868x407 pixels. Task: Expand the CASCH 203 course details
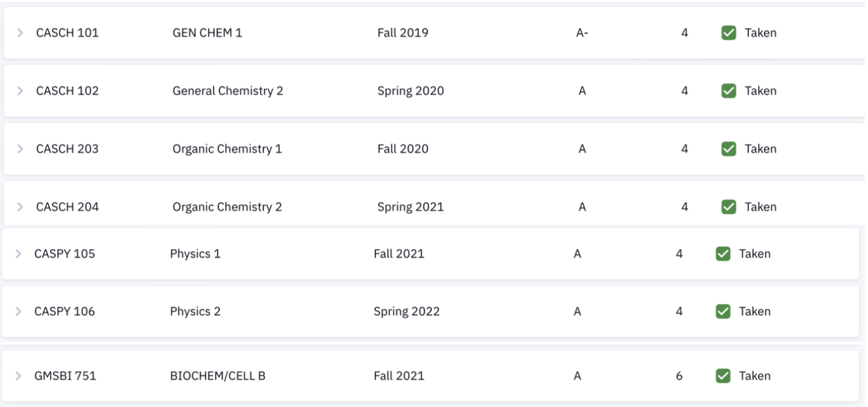20,149
